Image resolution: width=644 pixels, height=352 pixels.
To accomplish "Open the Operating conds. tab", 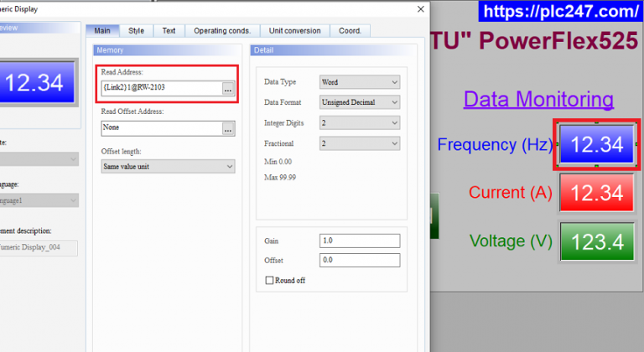I will pyautogui.click(x=222, y=31).
